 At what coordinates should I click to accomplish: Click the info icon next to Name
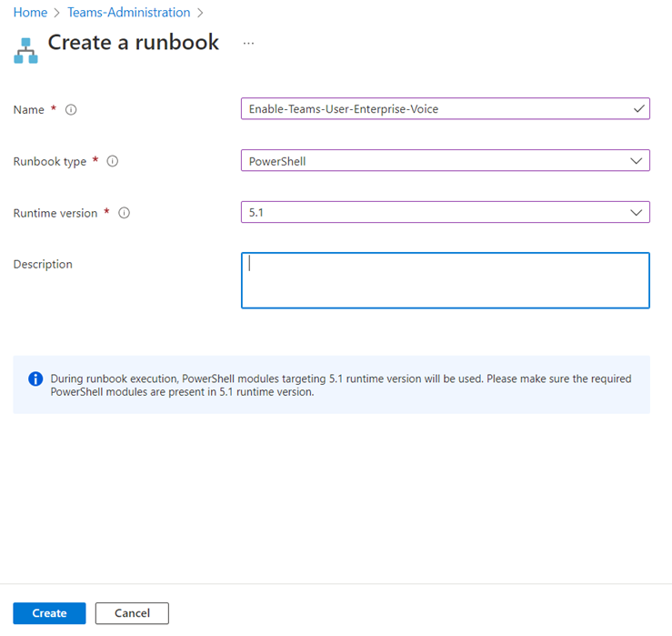coord(71,110)
